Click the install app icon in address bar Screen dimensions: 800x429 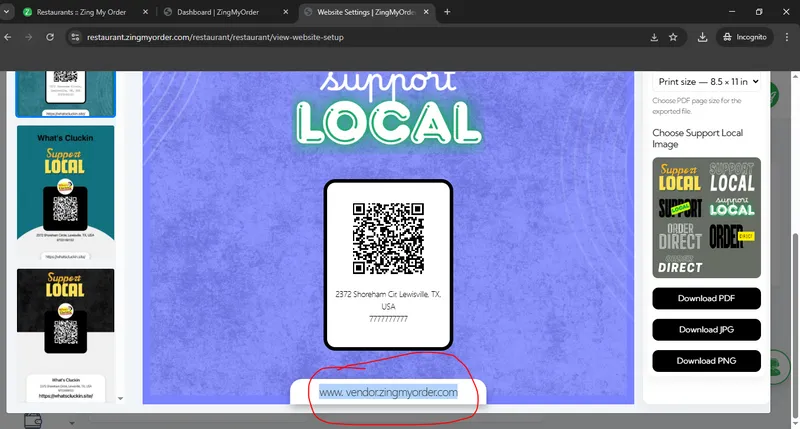653,37
